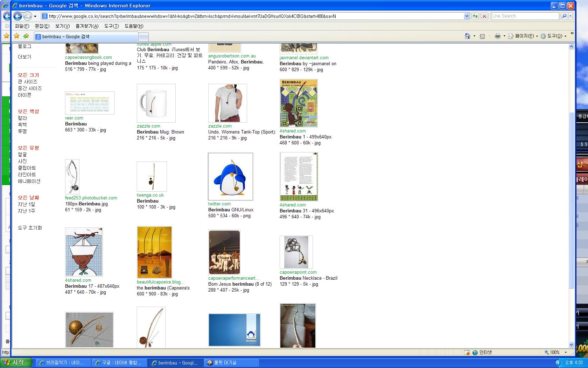Viewport: 588px width, 368px height.
Task: Click the Print icon
Action: coord(497,36)
